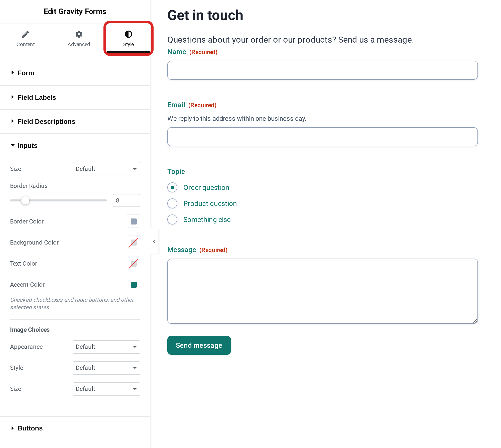Collapse the Inputs section

point(75,146)
